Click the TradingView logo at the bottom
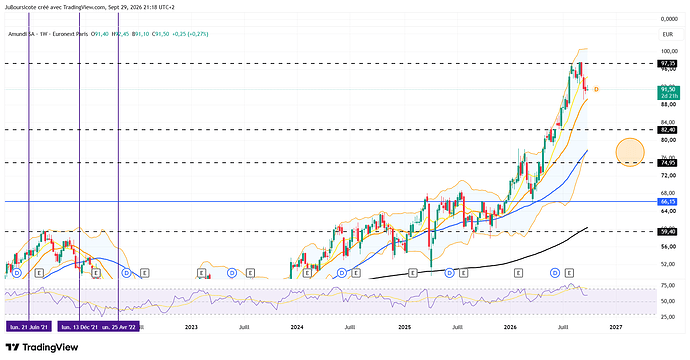Screen dimensions: 690x360 (42, 347)
